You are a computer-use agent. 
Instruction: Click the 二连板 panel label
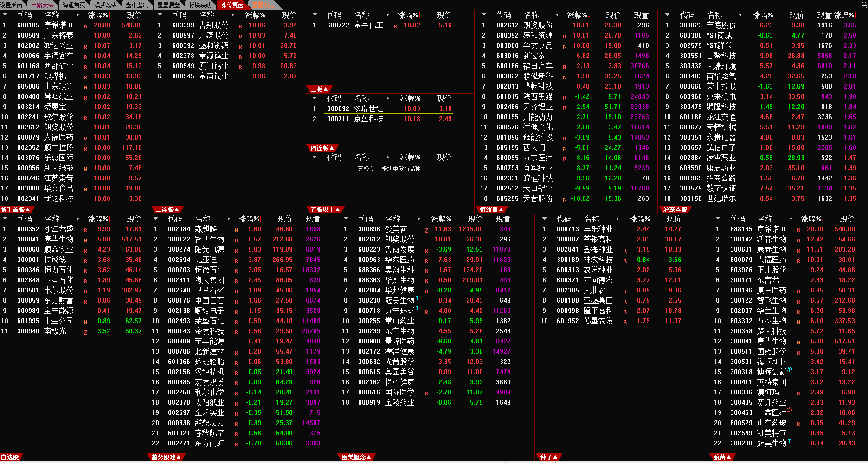[x=167, y=209]
